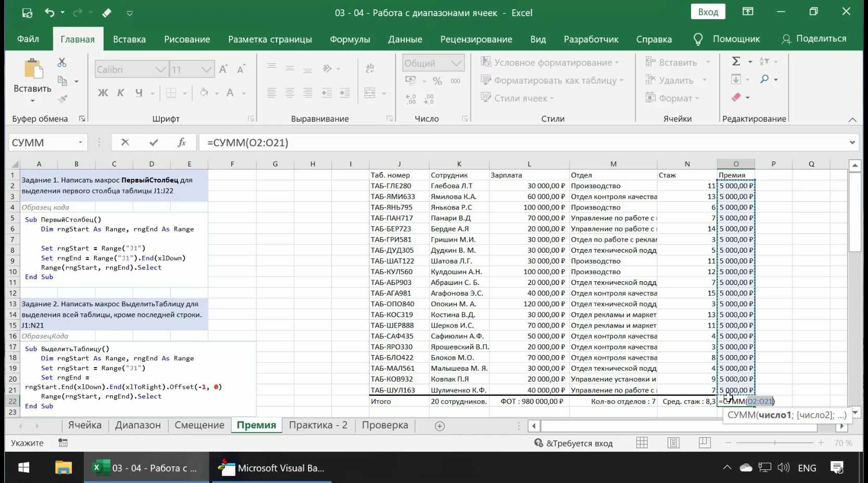
Task: Switch to Page Break Preview in status bar
Action: (x=705, y=443)
